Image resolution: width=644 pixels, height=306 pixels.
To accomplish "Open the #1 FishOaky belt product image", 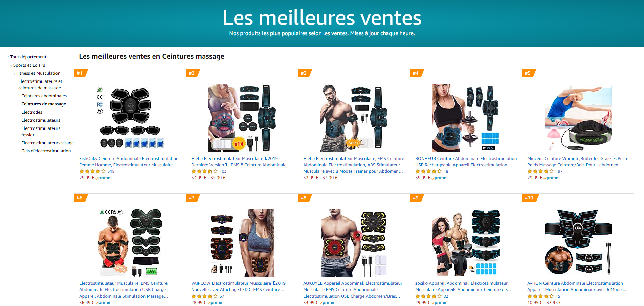I will pyautogui.click(x=130, y=118).
